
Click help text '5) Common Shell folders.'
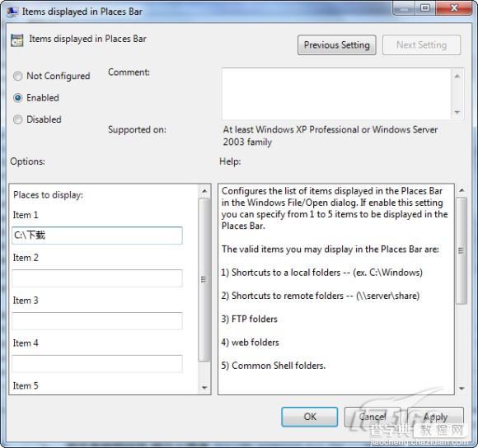tap(274, 366)
